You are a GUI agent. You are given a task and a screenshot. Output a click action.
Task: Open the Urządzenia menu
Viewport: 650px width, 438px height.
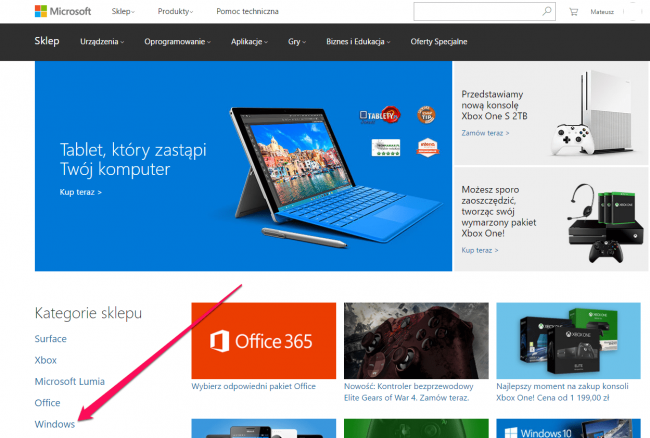point(102,41)
